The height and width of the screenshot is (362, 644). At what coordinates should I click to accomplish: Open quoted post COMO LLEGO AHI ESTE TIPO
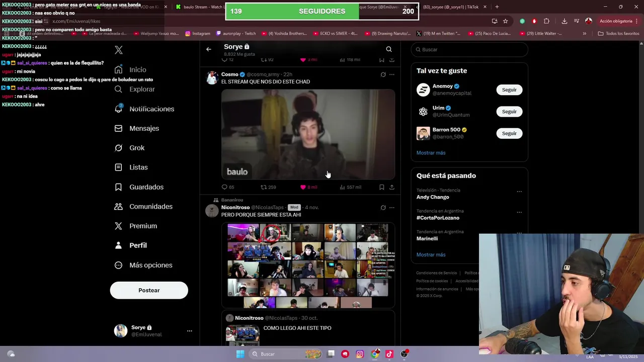coord(308,328)
